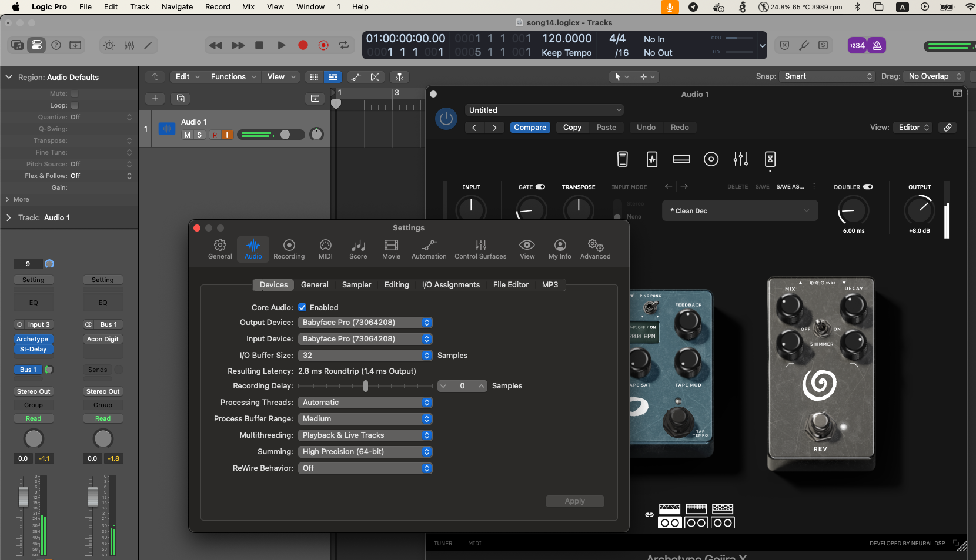
Task: Switch to the I/O Assignments tab
Action: pos(450,285)
